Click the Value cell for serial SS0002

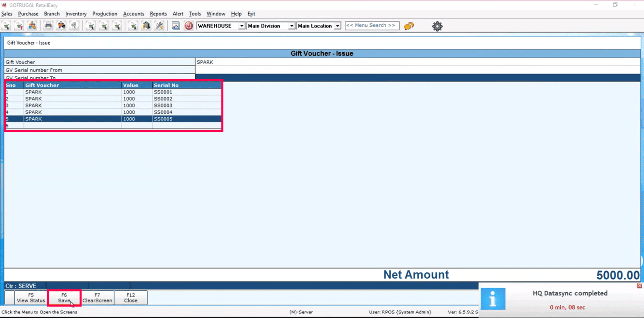tap(137, 99)
